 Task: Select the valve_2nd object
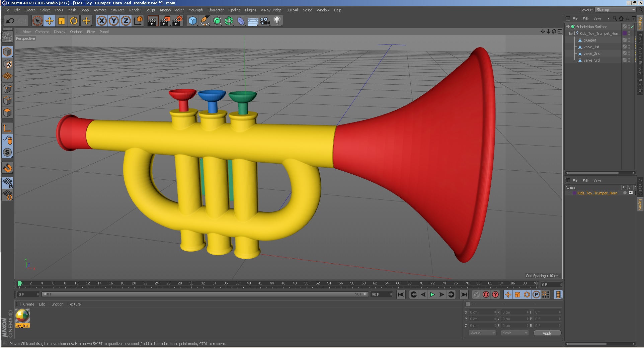(592, 54)
